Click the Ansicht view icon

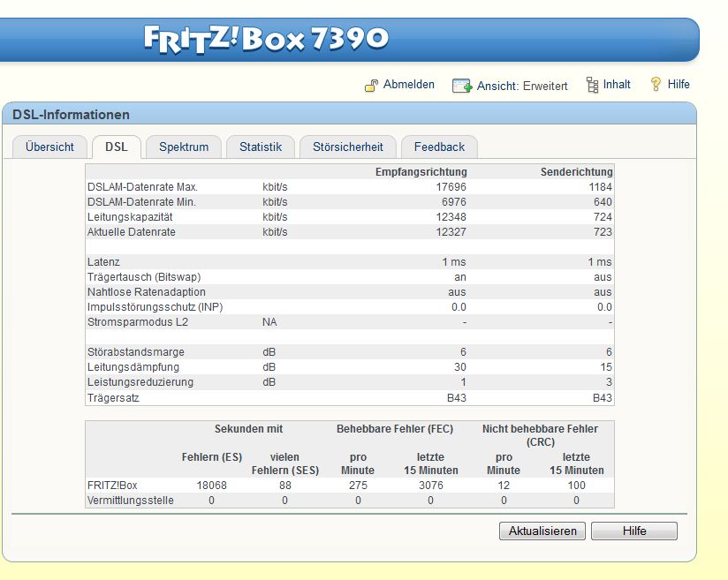pyautogui.click(x=462, y=86)
